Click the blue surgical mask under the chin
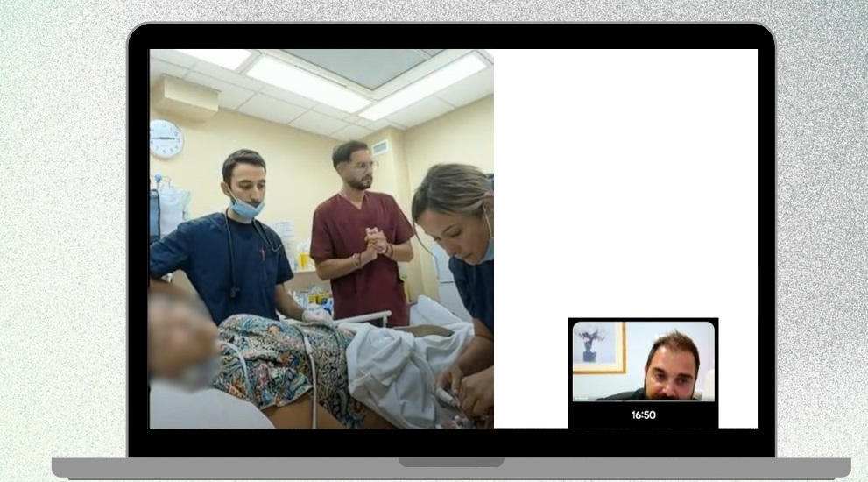868x482 pixels. (247, 208)
